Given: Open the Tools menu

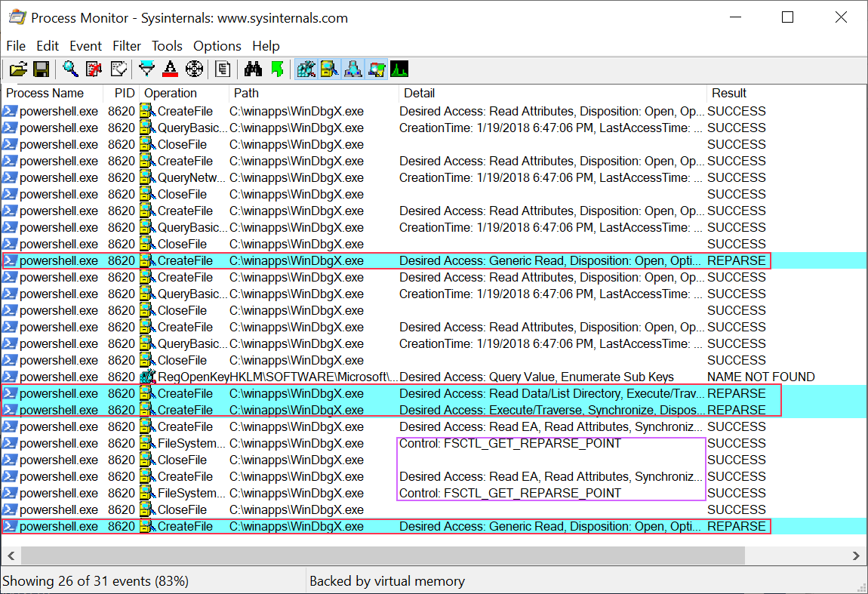Looking at the screenshot, I should tap(167, 46).
